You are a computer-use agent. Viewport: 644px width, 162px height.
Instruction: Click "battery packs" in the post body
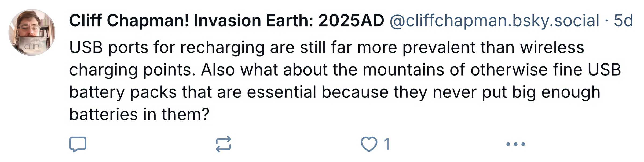[123, 92]
